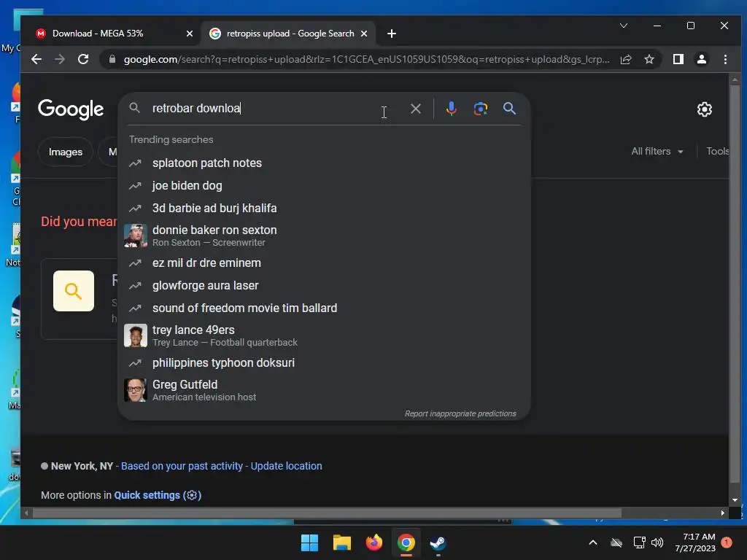
Task: Select trey lance 49ers suggestion
Action: pyautogui.click(x=324, y=335)
